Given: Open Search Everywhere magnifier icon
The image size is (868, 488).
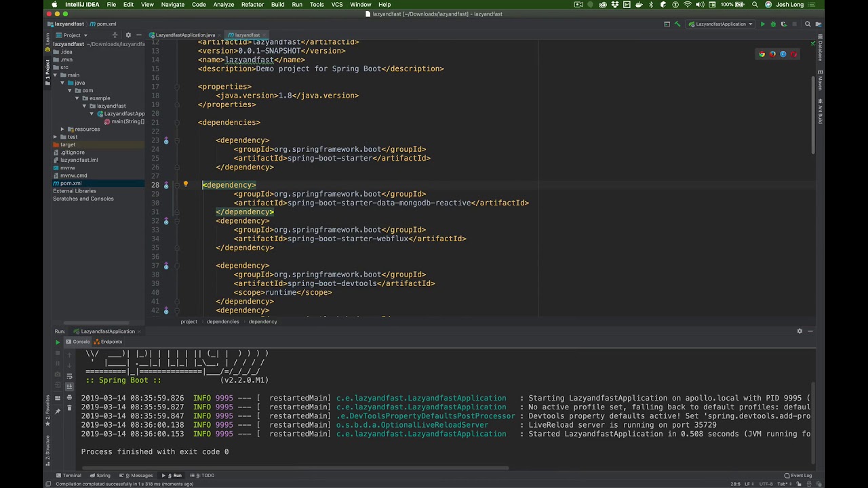Looking at the screenshot, I should 808,24.
